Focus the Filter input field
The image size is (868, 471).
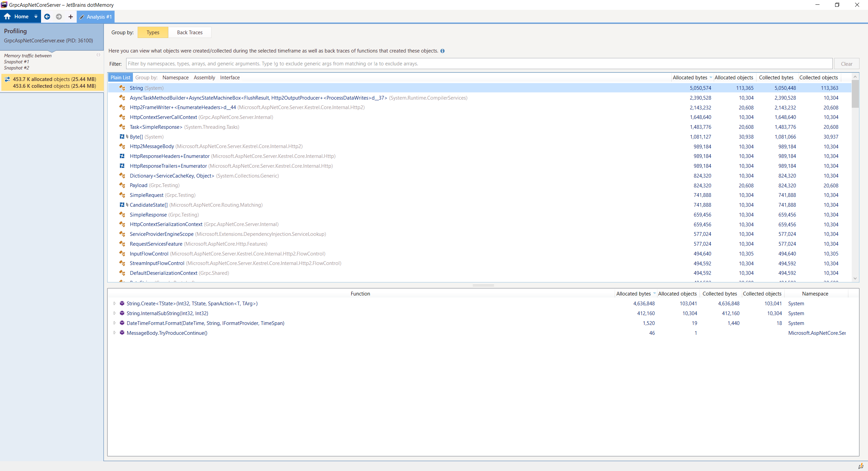tap(479, 64)
